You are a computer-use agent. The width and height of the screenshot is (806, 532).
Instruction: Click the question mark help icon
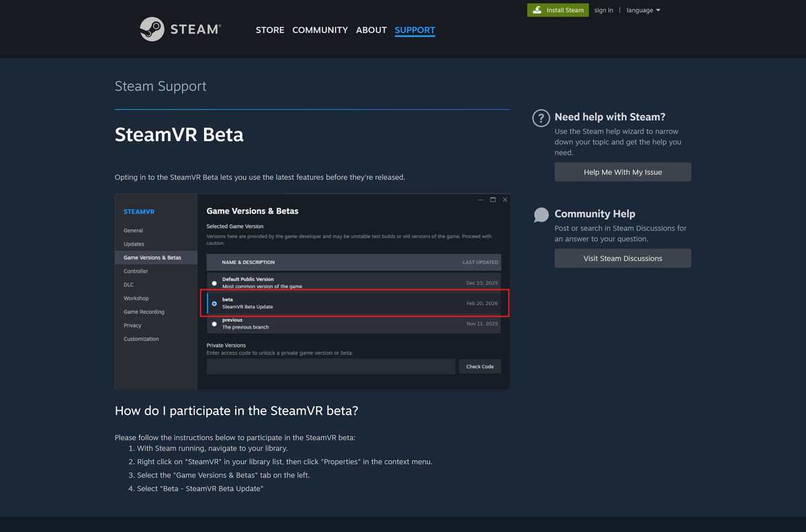coord(541,118)
